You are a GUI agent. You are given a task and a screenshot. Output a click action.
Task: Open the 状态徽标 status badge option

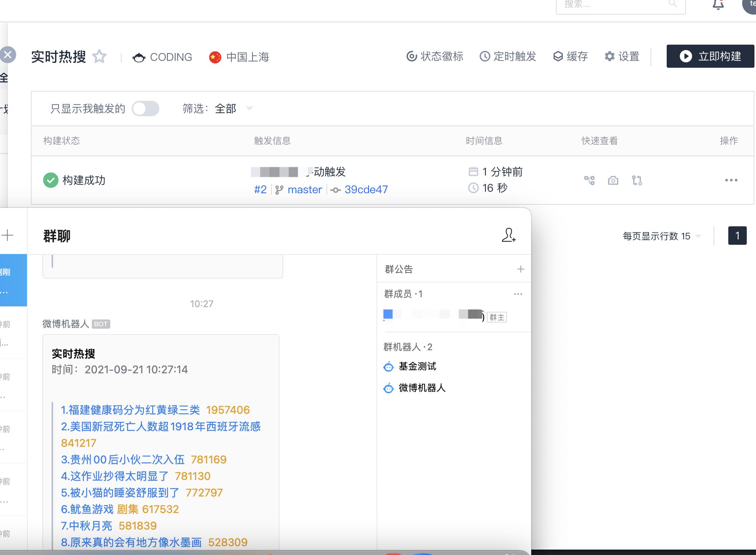(x=435, y=57)
